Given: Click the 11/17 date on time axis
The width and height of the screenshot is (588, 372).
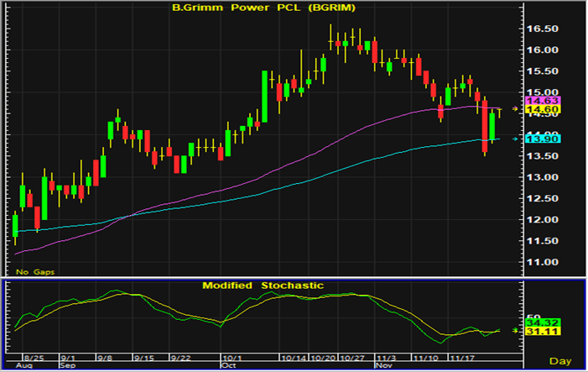Looking at the screenshot, I should 463,356.
